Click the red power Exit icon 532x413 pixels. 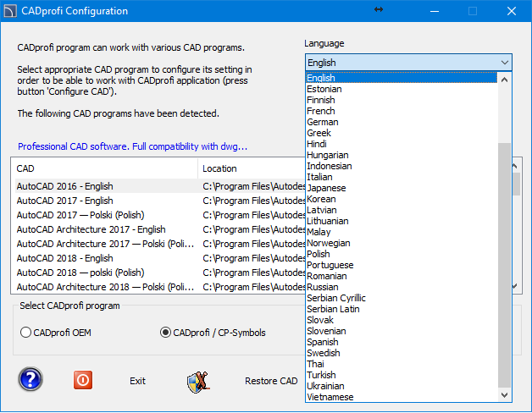[x=83, y=380]
